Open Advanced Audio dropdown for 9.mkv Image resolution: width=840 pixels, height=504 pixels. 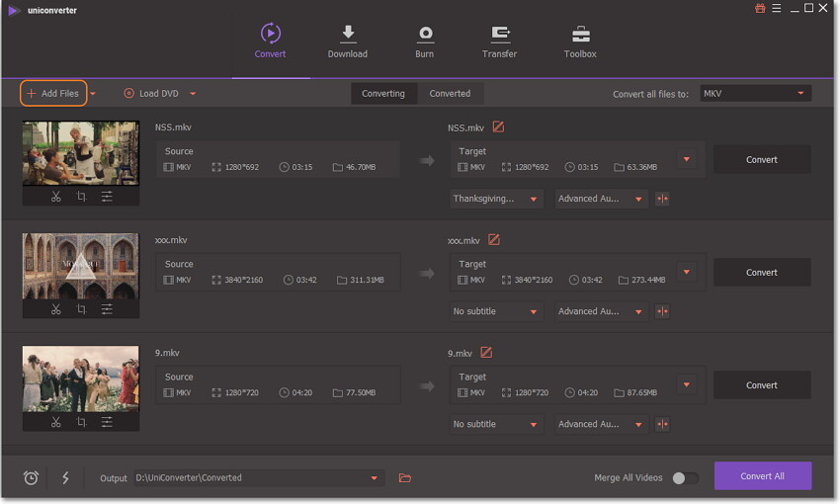601,424
